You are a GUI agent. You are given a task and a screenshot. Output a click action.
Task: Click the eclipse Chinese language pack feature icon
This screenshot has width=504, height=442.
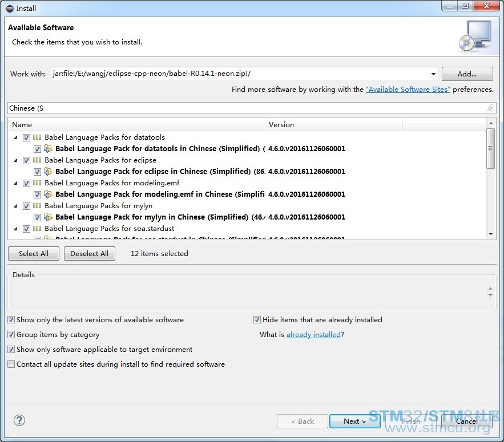[48, 172]
